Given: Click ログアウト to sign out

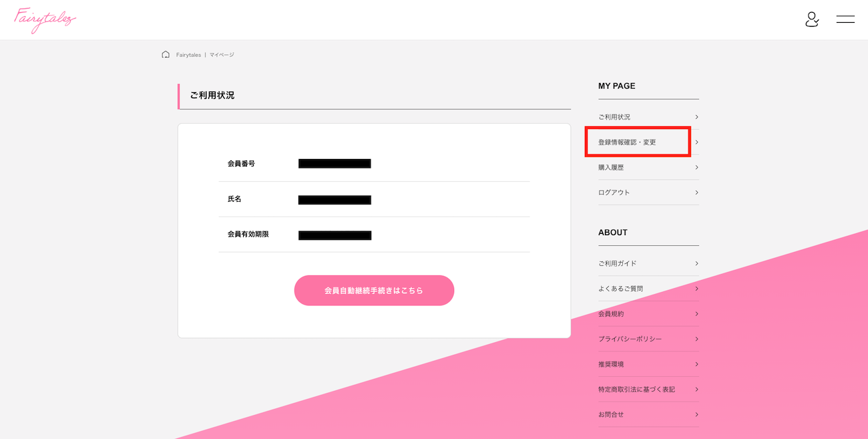Looking at the screenshot, I should pyautogui.click(x=614, y=192).
